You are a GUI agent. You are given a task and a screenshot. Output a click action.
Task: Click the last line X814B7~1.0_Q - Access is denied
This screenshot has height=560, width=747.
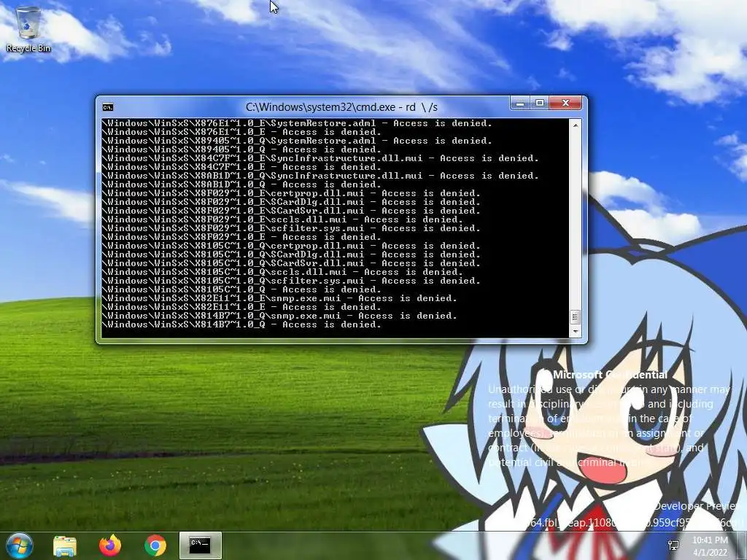241,324
